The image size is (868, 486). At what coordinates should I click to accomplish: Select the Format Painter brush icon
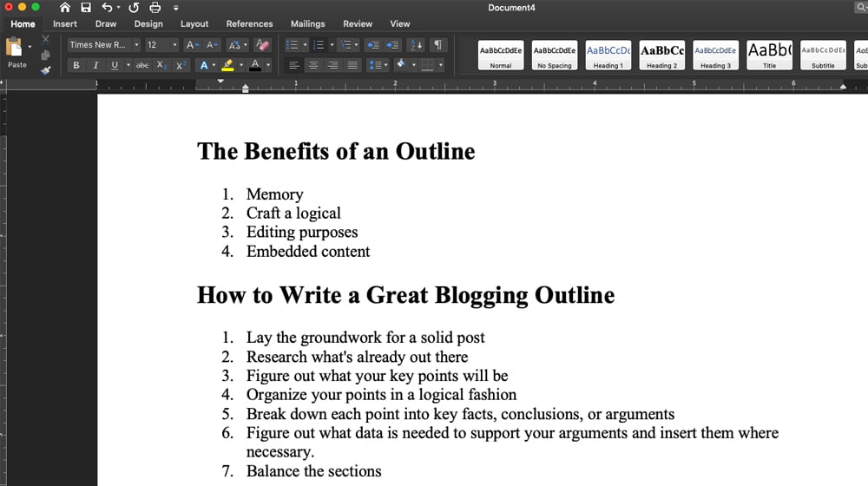[x=46, y=70]
